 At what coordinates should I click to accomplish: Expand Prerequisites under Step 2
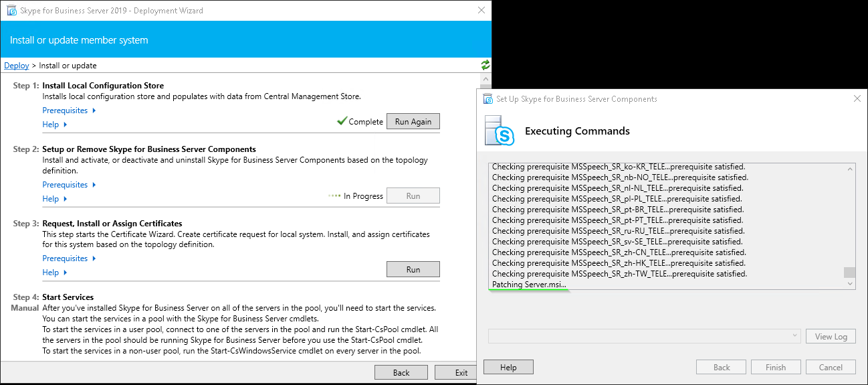coord(69,185)
